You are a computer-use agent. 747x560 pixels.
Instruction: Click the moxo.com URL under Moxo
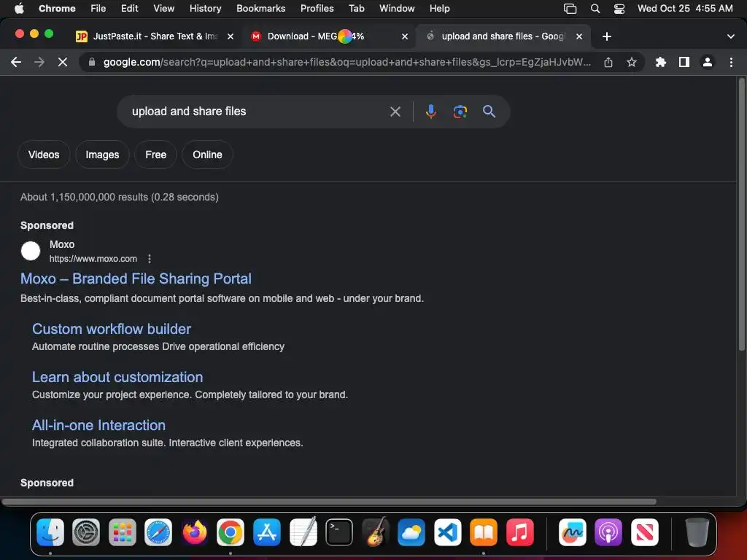tap(93, 259)
